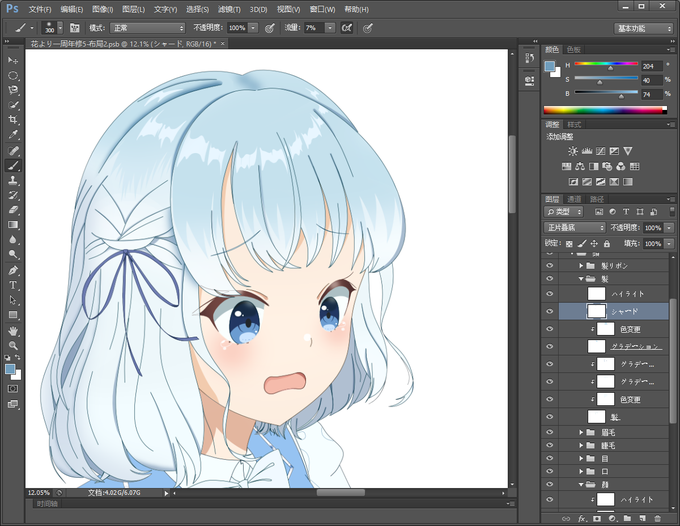Switch to the 色板 tab
The image size is (680, 526).
pos(573,50)
